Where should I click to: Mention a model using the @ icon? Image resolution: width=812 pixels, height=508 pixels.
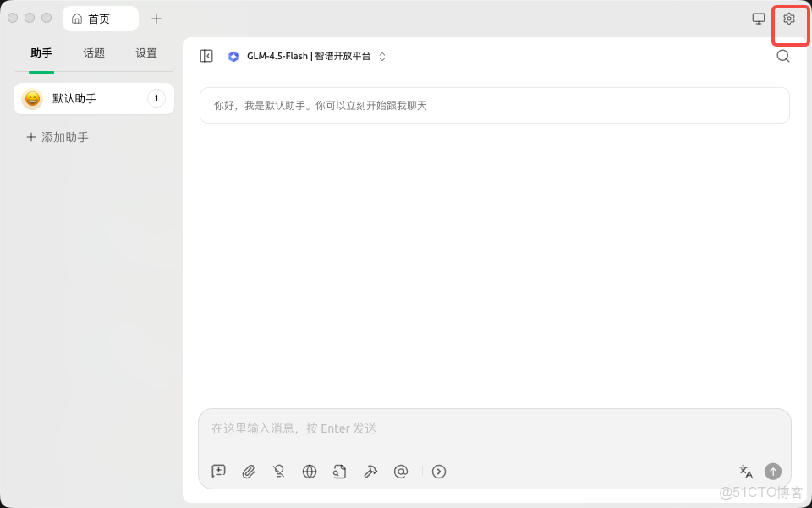pos(401,472)
